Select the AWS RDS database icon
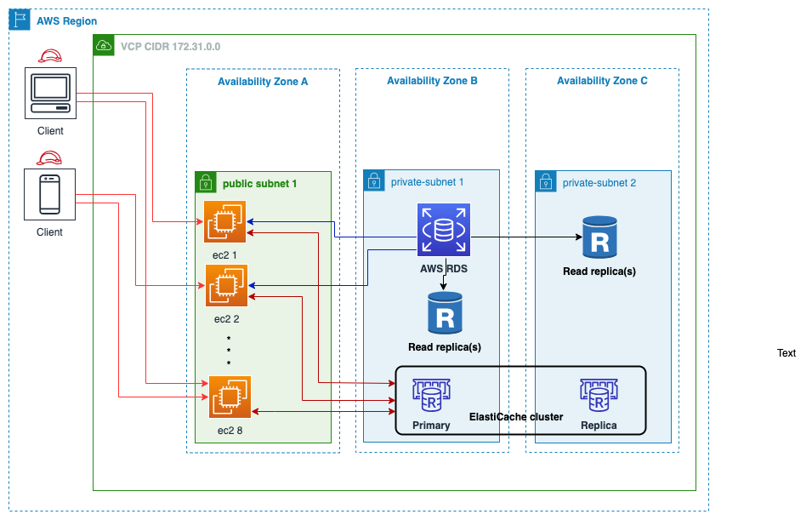The image size is (812, 520). click(x=444, y=230)
